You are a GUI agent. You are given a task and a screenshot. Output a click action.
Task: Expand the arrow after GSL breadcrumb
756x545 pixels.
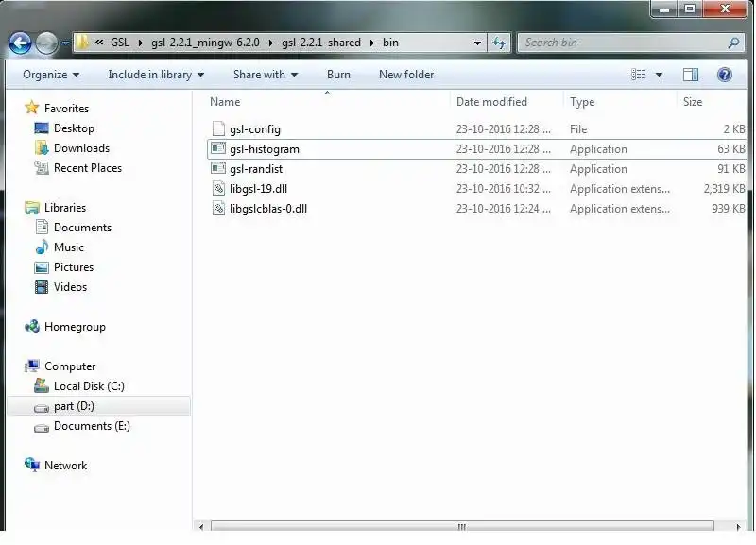[x=140, y=43]
